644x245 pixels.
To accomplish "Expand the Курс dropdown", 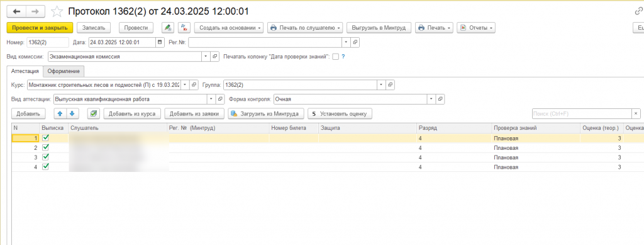I will [185, 84].
